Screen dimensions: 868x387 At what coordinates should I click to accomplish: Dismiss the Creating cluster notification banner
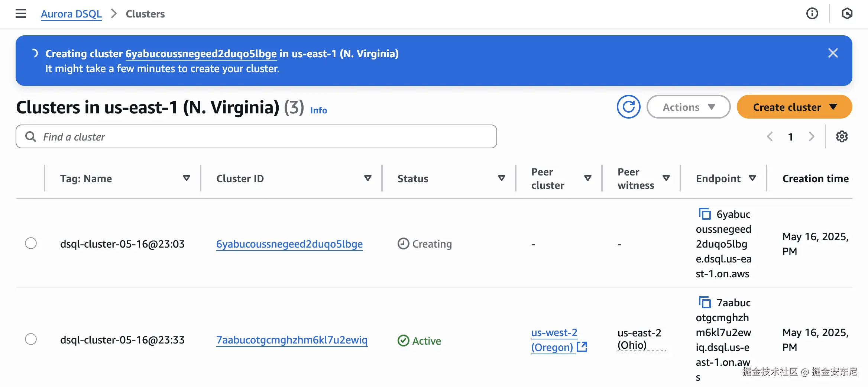[x=833, y=53]
